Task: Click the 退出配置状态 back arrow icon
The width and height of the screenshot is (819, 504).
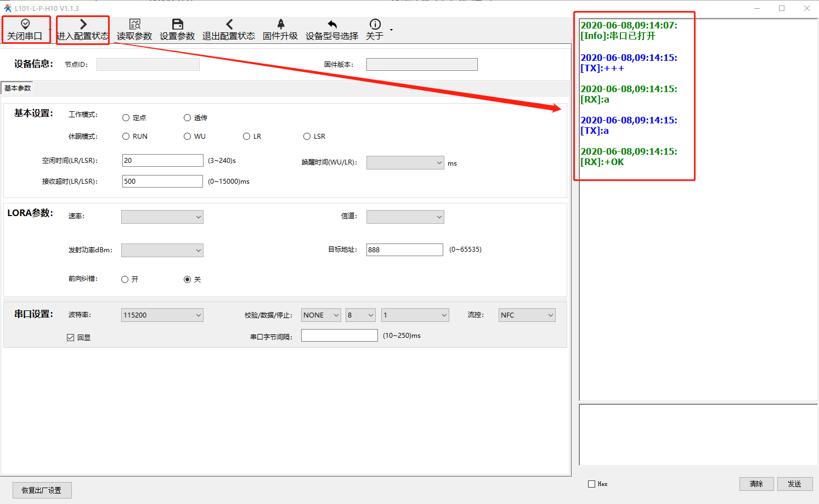Action: pos(229,24)
